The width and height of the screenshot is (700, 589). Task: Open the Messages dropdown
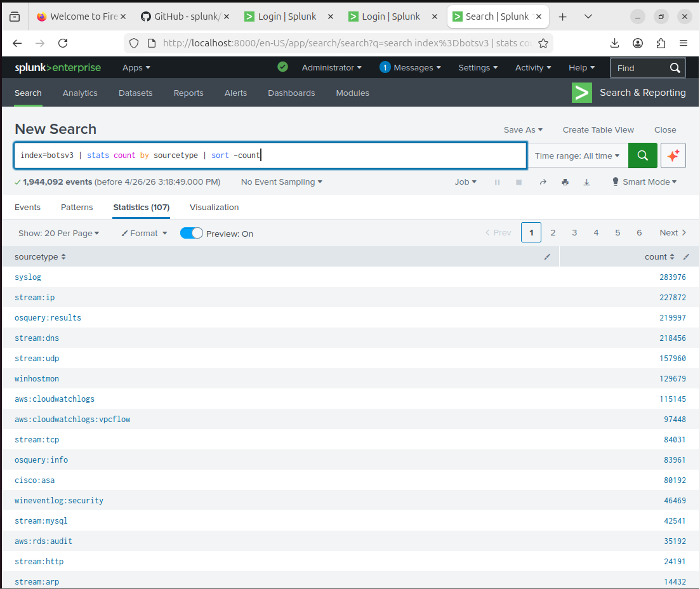point(410,67)
